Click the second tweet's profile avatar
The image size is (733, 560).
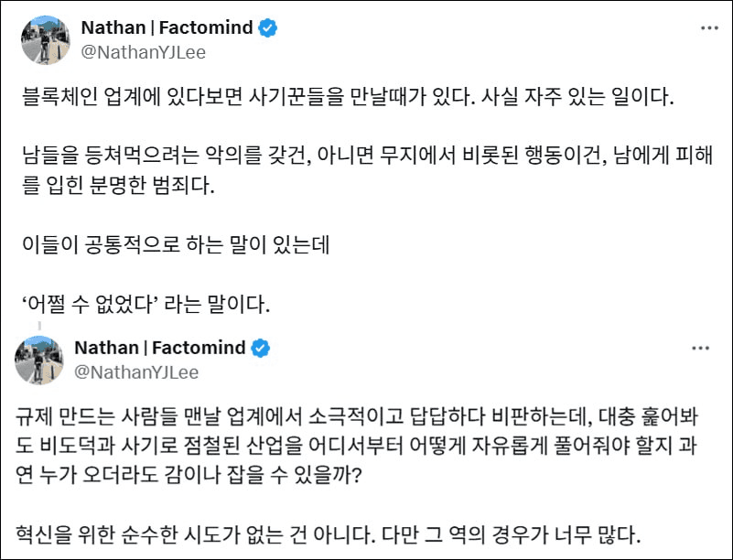pos(38,360)
